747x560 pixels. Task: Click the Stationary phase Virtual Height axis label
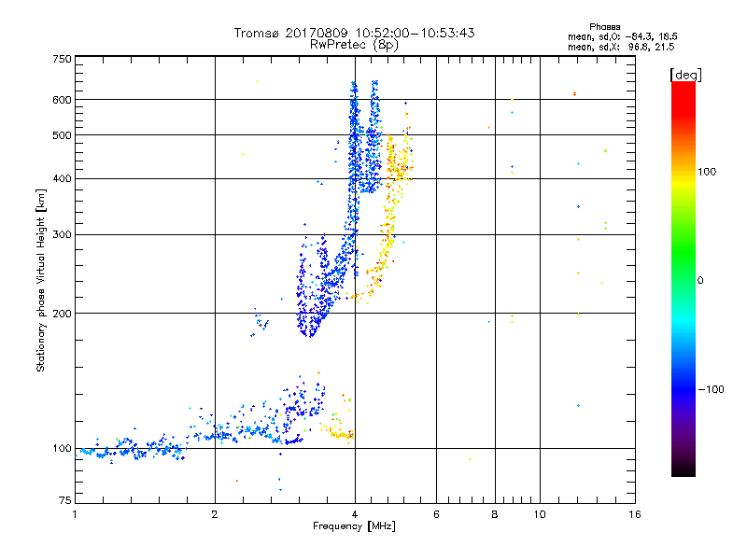click(41, 280)
